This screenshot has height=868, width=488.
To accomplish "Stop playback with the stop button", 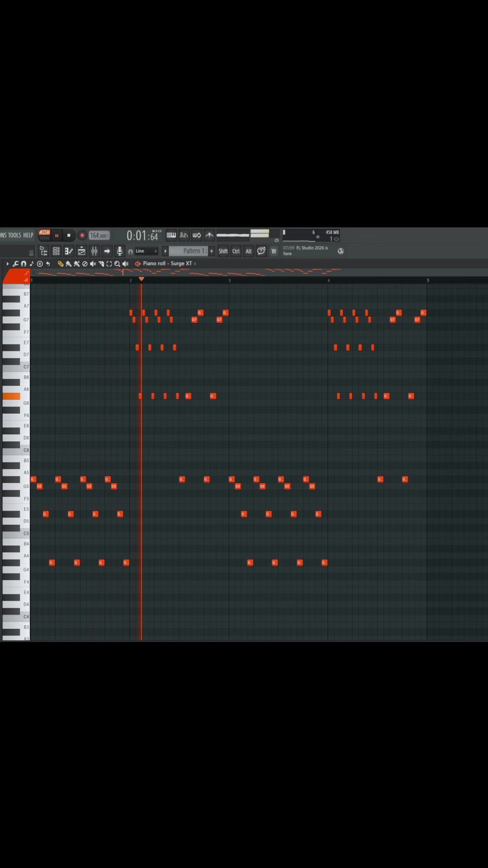I will [69, 235].
